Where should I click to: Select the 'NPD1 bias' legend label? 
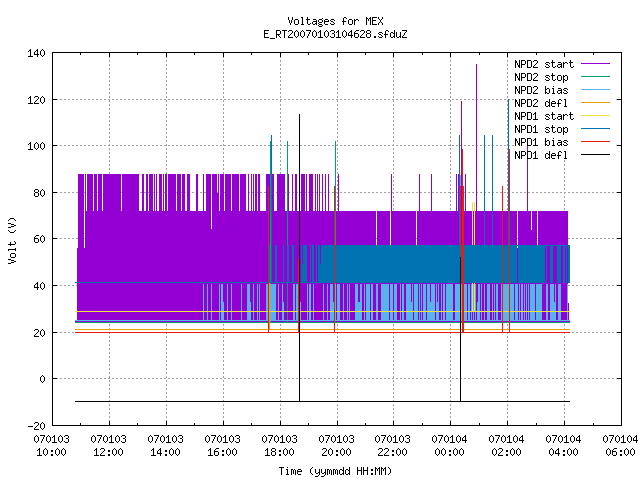(541, 142)
